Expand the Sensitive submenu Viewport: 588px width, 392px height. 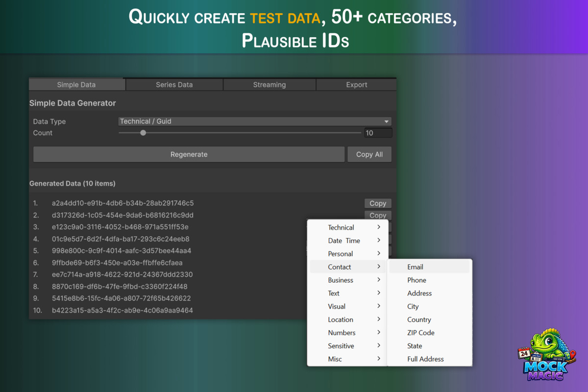click(x=348, y=346)
